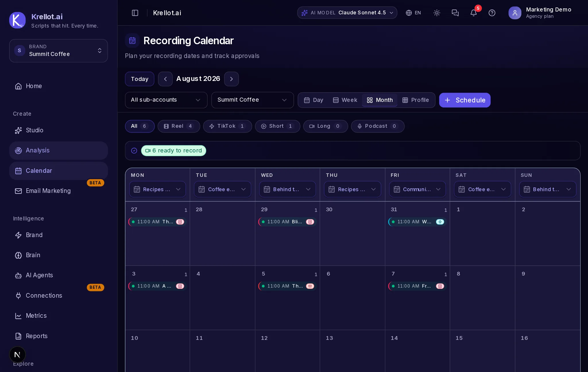Open Analysis in sidebar
This screenshot has height=372, width=588.
tap(59, 150)
